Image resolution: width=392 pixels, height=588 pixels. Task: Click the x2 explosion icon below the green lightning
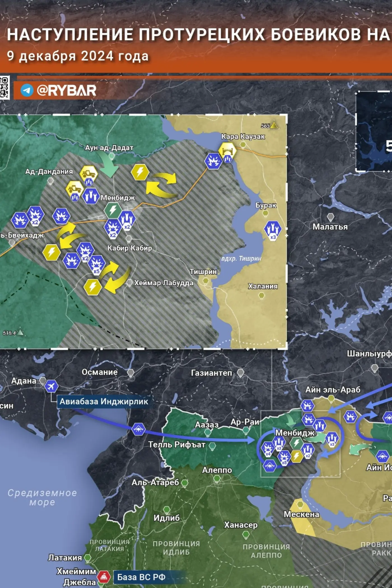(113, 229)
